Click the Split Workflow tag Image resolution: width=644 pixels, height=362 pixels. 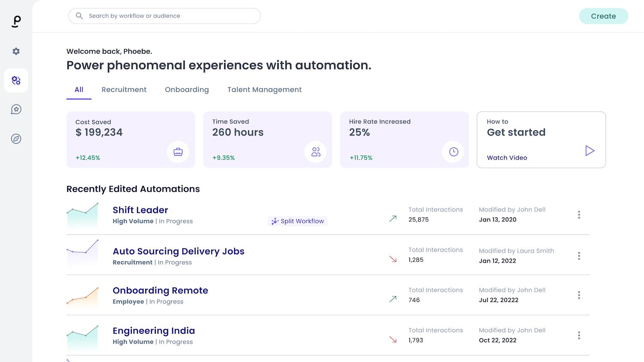[298, 221]
